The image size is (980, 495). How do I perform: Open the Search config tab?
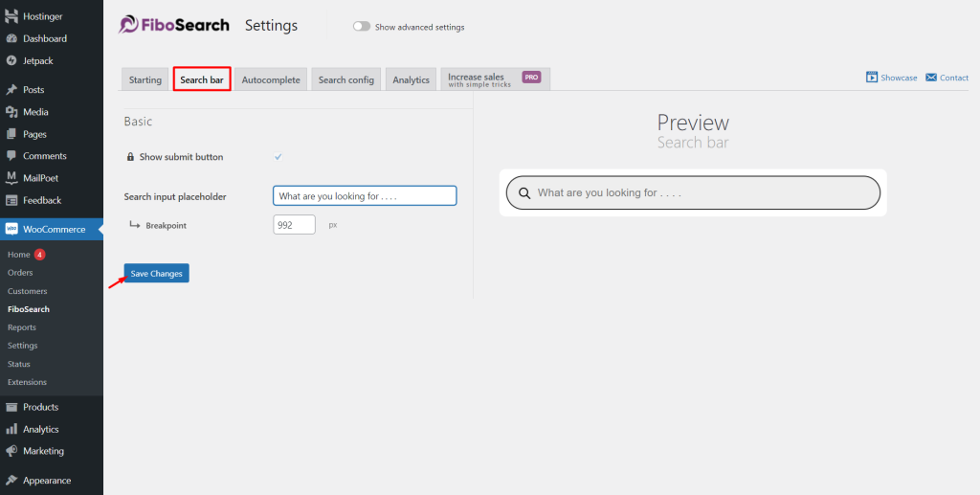pyautogui.click(x=346, y=79)
